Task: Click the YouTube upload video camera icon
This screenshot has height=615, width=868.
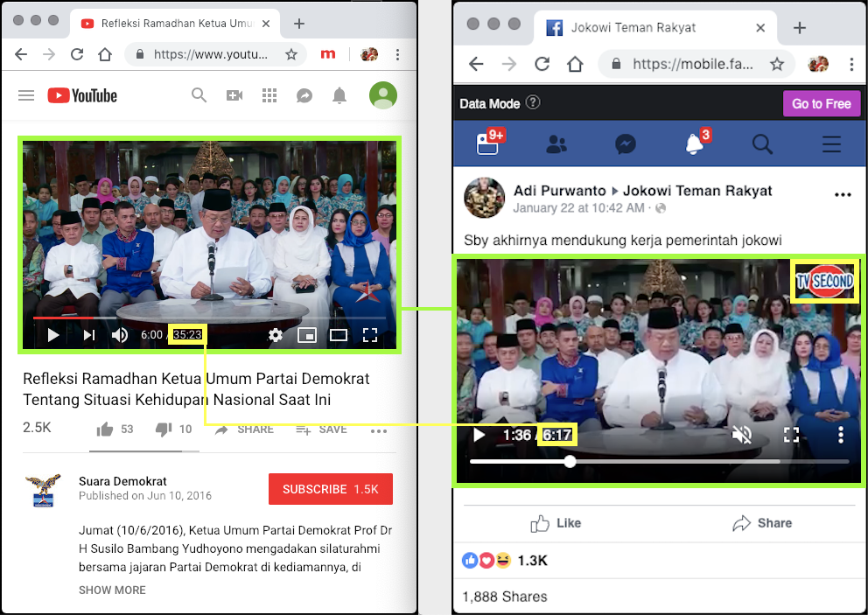Action: point(234,95)
